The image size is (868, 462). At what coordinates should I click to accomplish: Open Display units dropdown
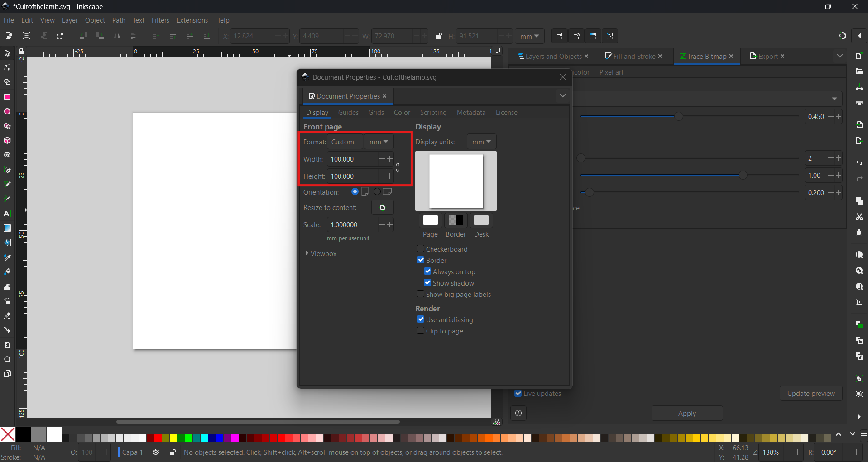point(482,142)
